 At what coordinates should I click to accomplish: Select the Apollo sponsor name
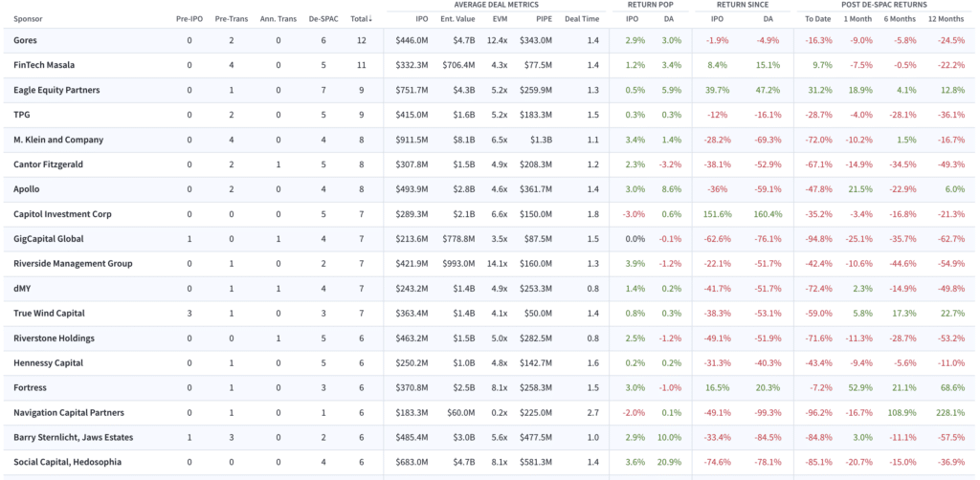(x=27, y=189)
